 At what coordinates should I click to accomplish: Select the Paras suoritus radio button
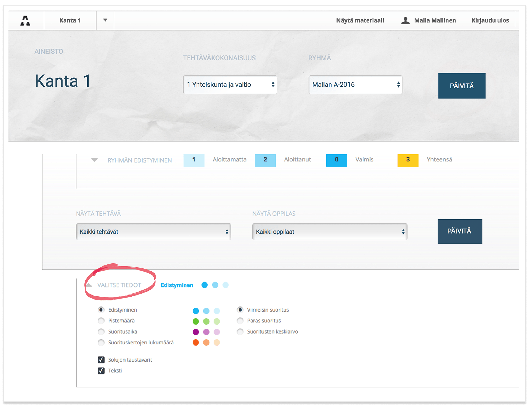point(240,321)
